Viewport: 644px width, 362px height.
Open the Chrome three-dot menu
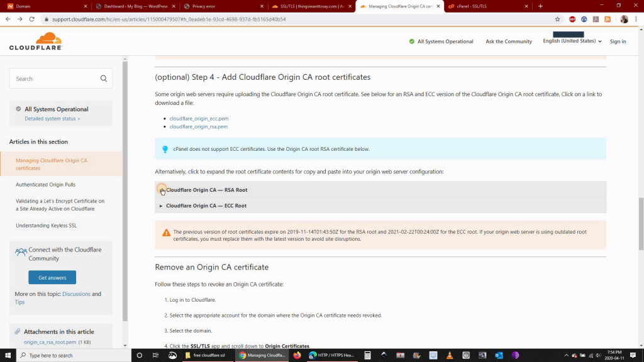(636, 19)
